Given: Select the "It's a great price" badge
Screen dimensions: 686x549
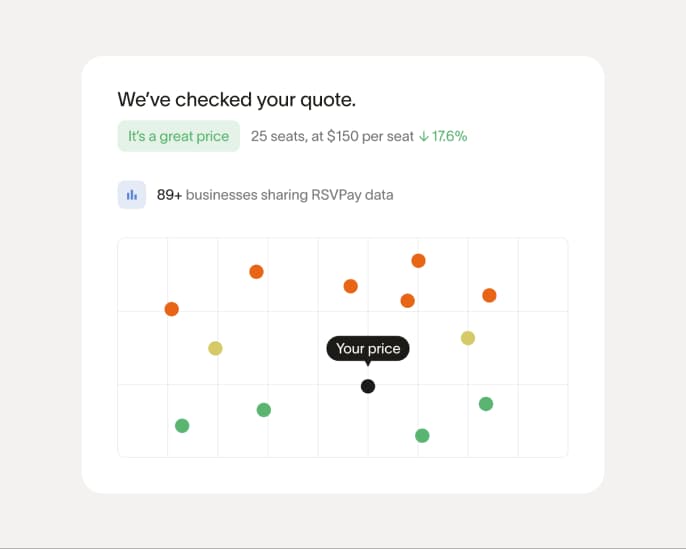Looking at the screenshot, I should point(178,136).
